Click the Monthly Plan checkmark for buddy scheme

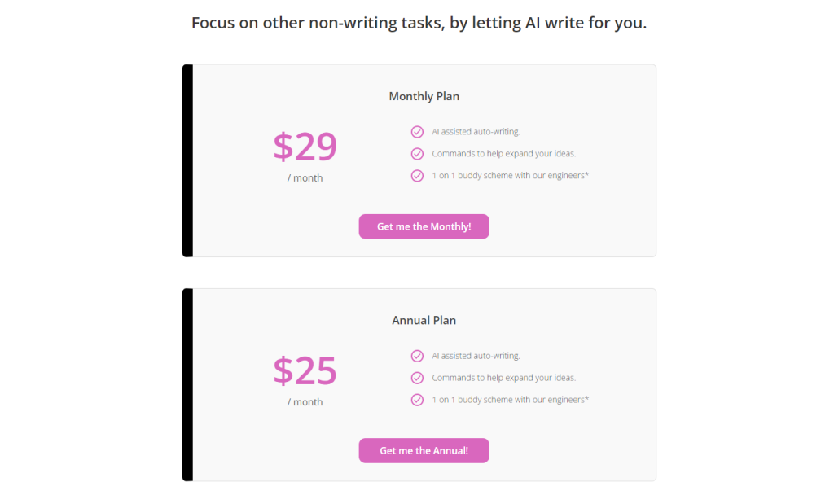[x=417, y=175]
